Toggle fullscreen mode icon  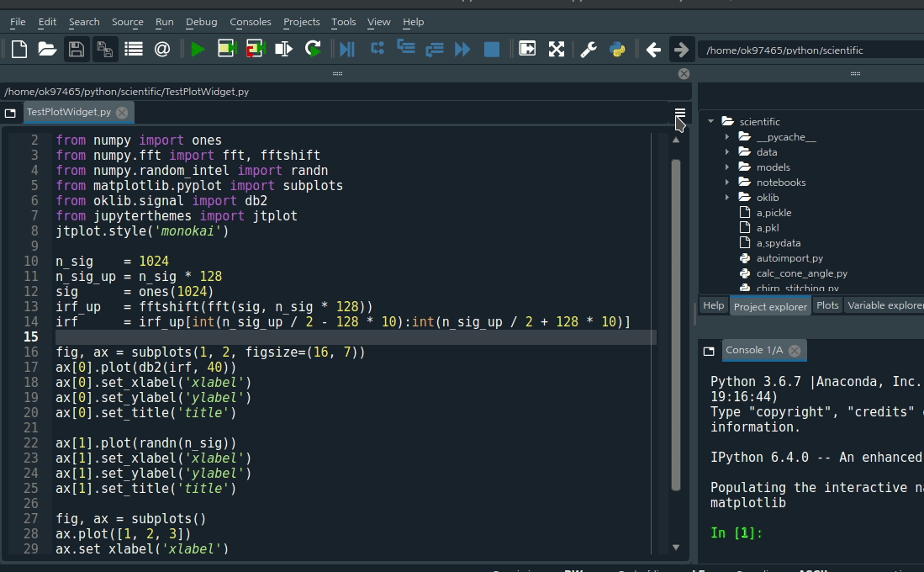tap(557, 49)
